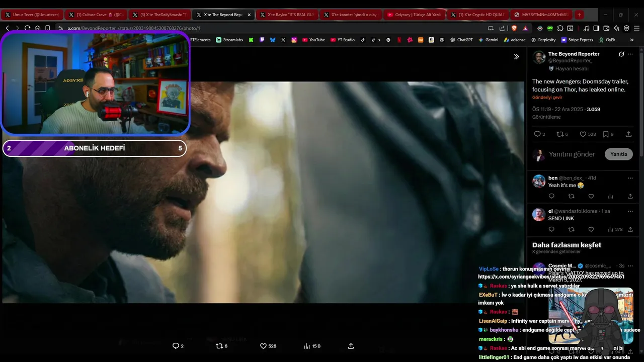This screenshot has width=644, height=362.
Task: Switch to the Odyssey Türkçe Alt Yazılı tab
Action: (x=414, y=15)
